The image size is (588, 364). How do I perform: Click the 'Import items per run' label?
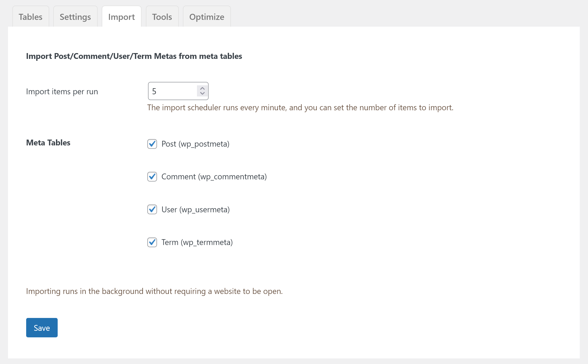click(62, 92)
